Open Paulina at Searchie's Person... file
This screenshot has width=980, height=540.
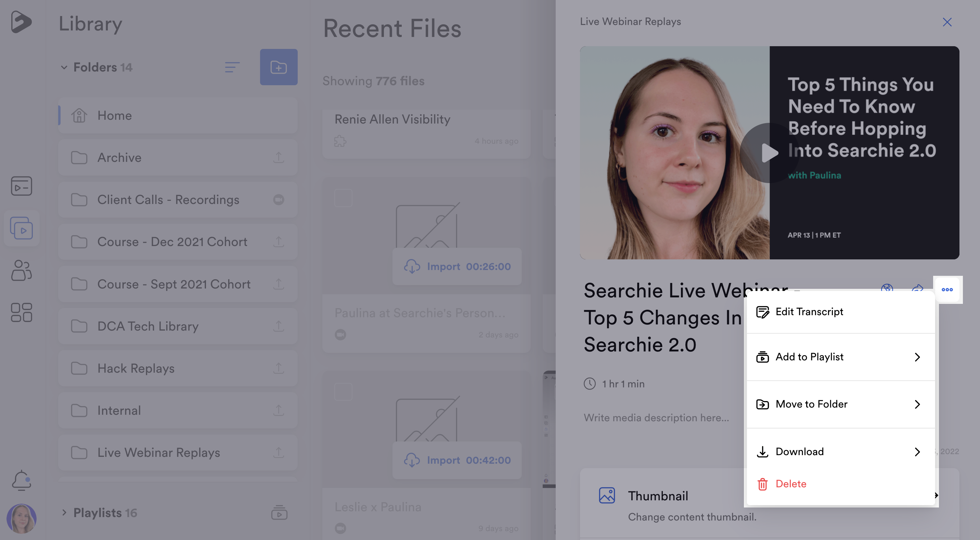click(x=420, y=313)
